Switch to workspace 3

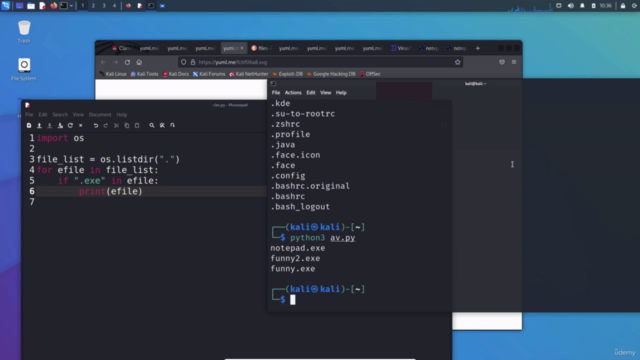104,6
